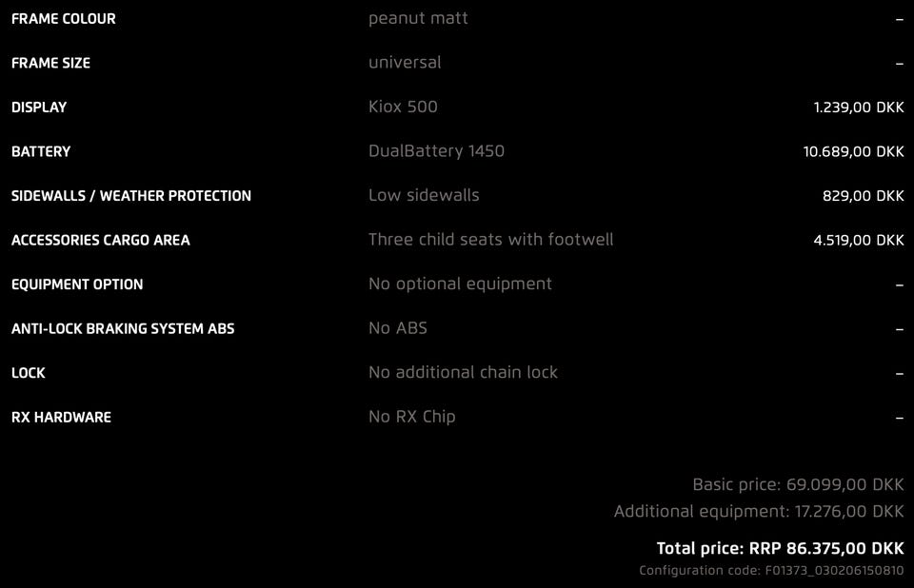Select the 'peanut matt' frame colour value
Screen dimensions: 914x588
(x=418, y=18)
